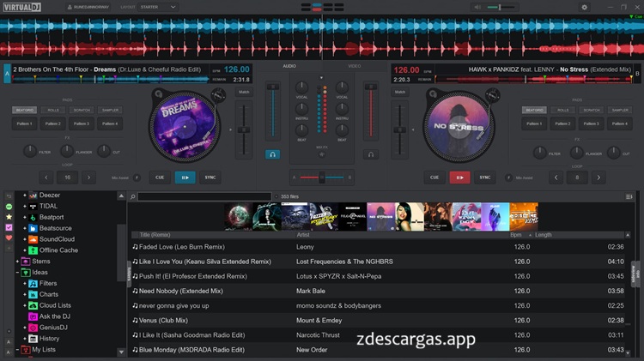This screenshot has width=644, height=361.
Task: Click the pink checkmark sidebar icon
Action: (9, 227)
